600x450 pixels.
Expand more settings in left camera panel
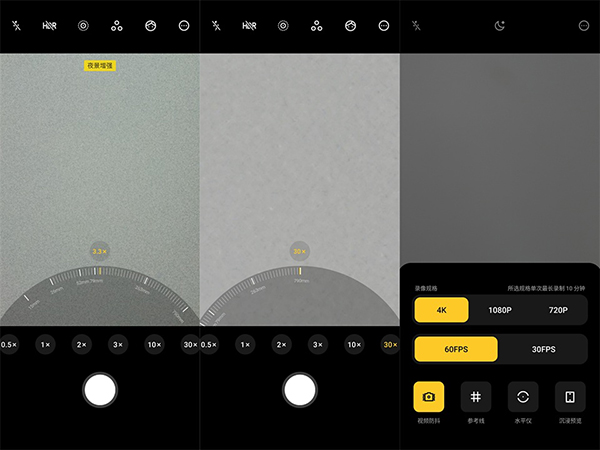183,26
